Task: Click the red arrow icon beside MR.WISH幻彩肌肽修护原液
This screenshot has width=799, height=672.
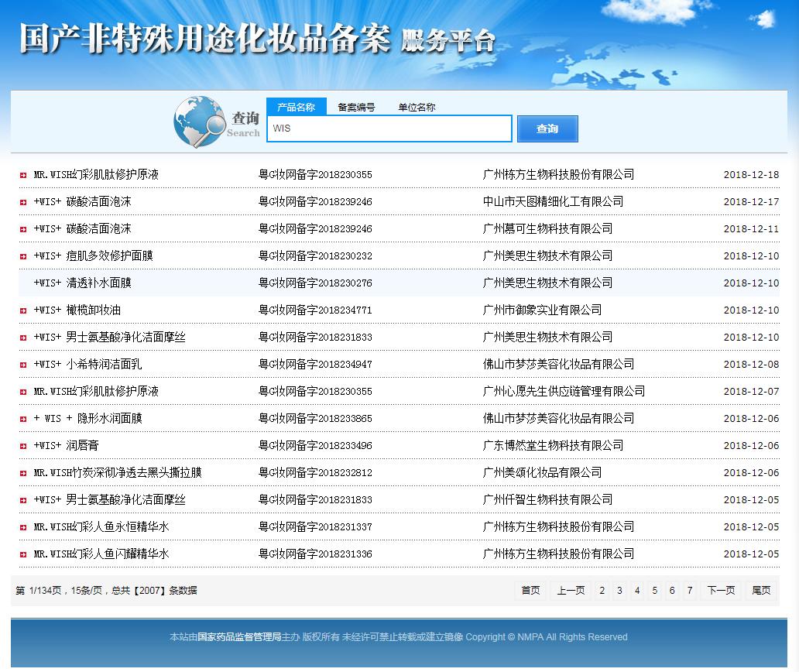Action: [23, 174]
